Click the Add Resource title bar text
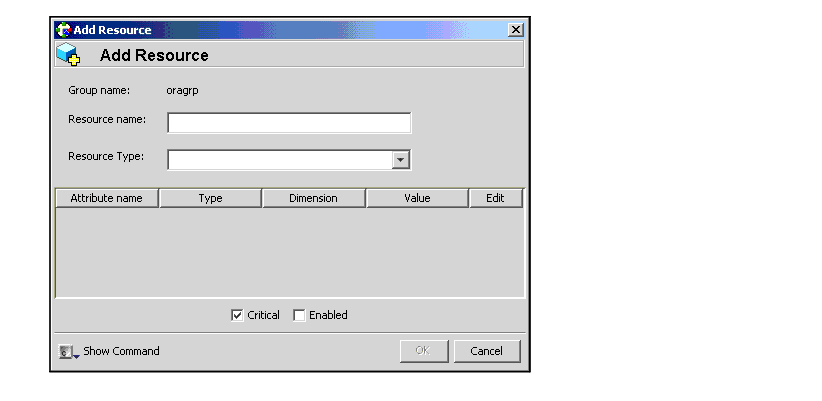The height and width of the screenshot is (401, 822). [112, 30]
